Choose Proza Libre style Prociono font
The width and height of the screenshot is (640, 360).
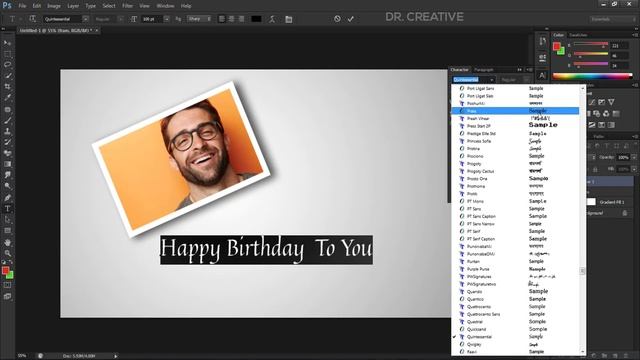[515, 156]
